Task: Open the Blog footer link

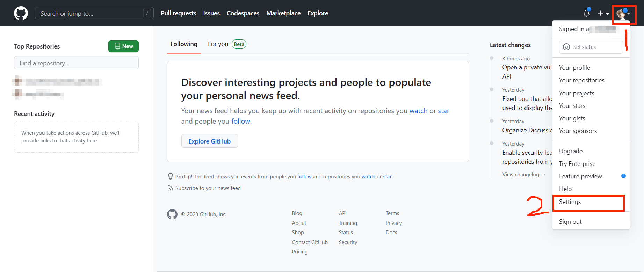Action: click(x=297, y=213)
